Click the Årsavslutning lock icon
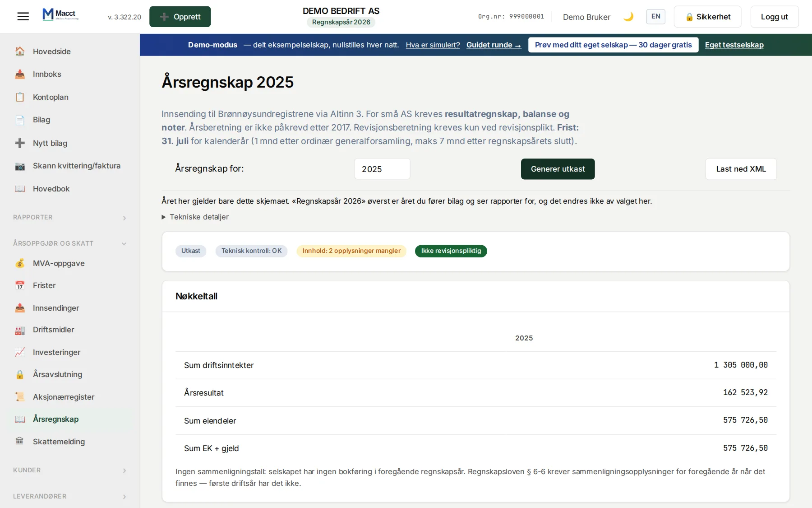The image size is (812, 508). coord(20,374)
